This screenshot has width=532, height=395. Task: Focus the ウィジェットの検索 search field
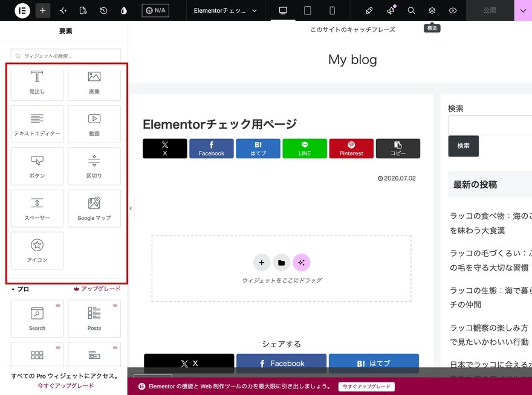(66, 56)
